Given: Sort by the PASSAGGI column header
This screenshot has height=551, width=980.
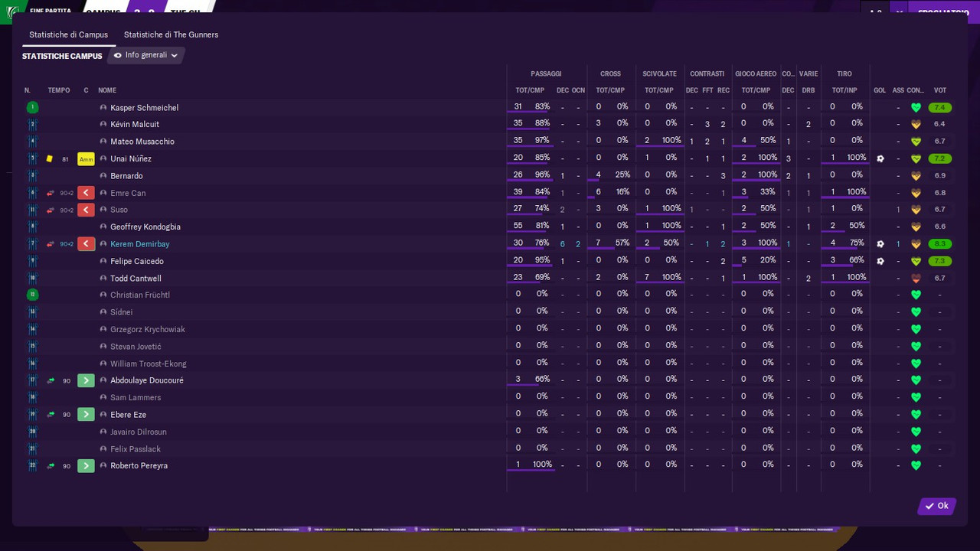Looking at the screenshot, I should (x=546, y=74).
